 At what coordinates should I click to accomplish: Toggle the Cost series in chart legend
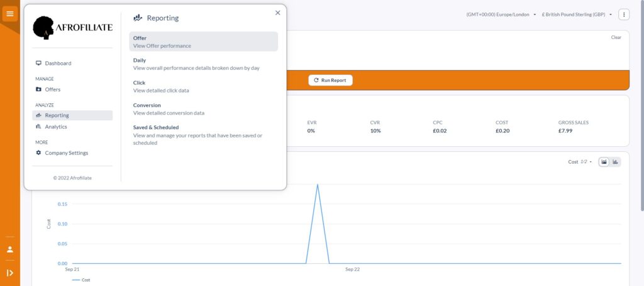coord(82,280)
